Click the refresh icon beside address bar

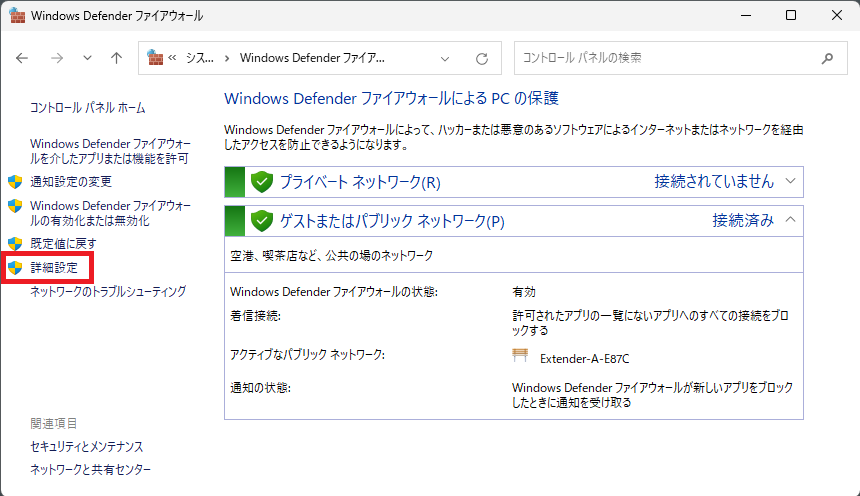click(482, 58)
